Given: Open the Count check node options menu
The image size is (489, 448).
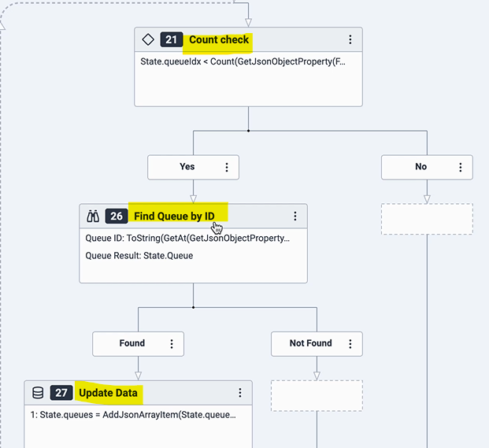Looking at the screenshot, I should pyautogui.click(x=350, y=39).
